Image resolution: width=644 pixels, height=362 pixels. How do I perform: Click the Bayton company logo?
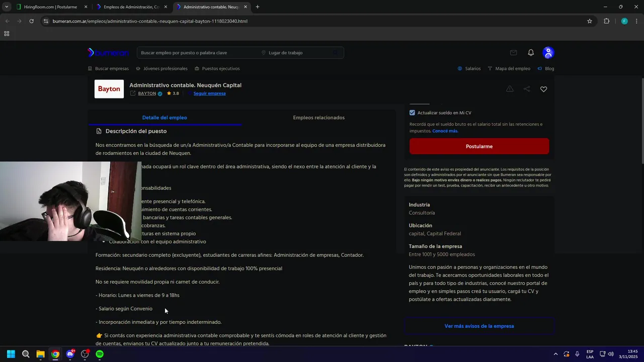point(109,89)
